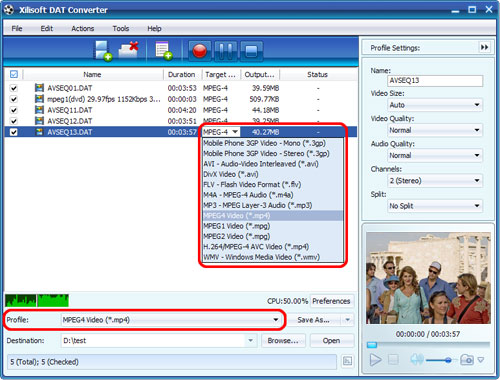
Task: Click the Xilisoft film reel title icon
Action: click(x=9, y=10)
